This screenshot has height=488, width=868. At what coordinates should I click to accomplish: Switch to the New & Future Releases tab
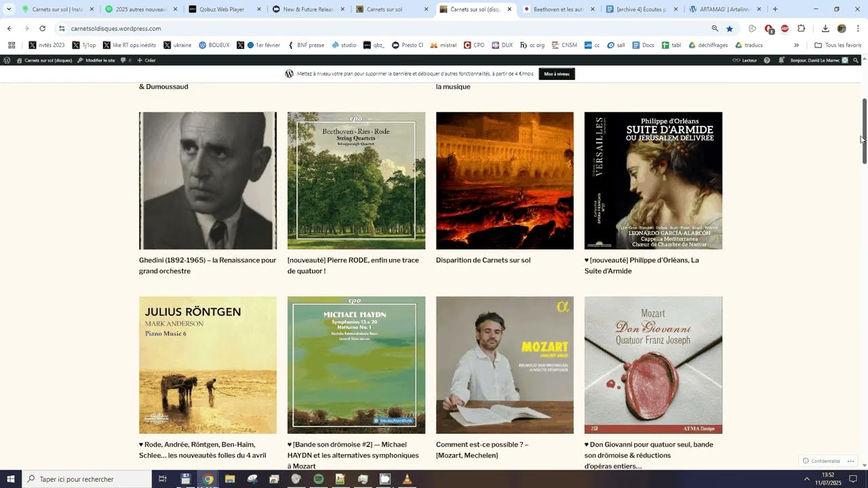tap(308, 9)
